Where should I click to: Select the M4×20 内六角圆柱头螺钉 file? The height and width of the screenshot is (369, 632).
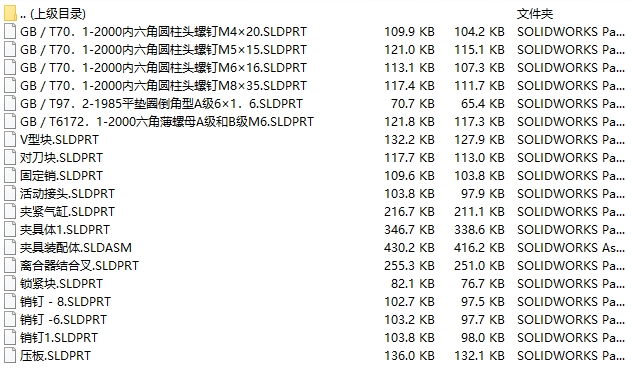163,31
